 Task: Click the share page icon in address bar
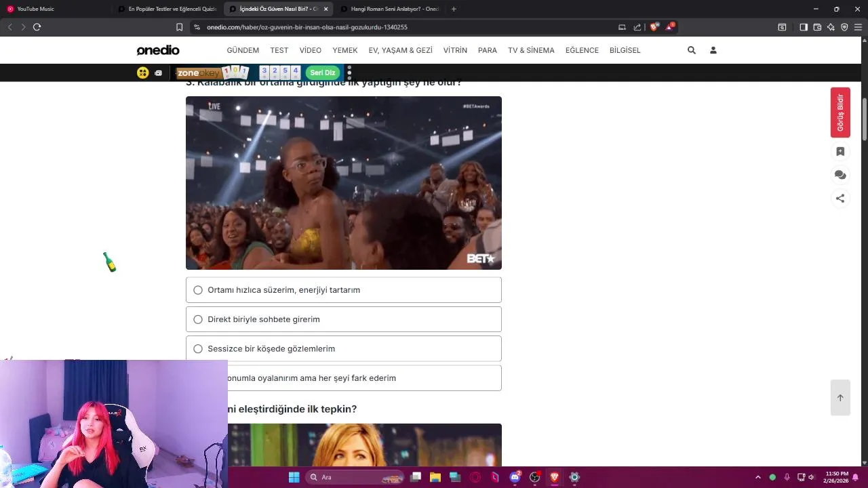click(637, 27)
